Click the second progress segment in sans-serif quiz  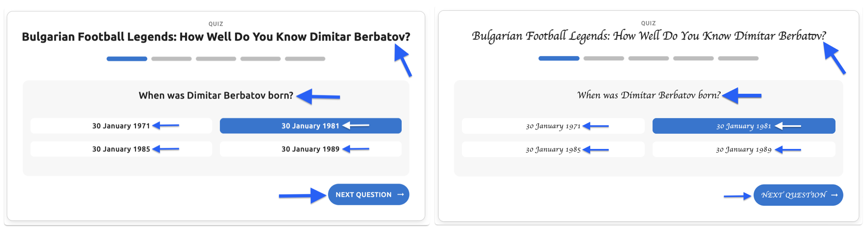[x=171, y=59]
